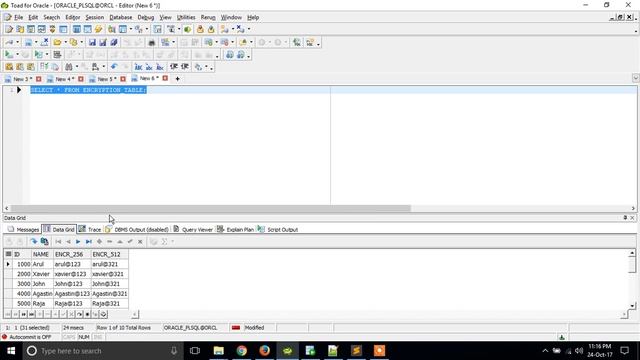Image resolution: width=640 pixels, height=360 pixels.
Task: Click the Save As floppy with pencil icon
Action: (x=103, y=42)
